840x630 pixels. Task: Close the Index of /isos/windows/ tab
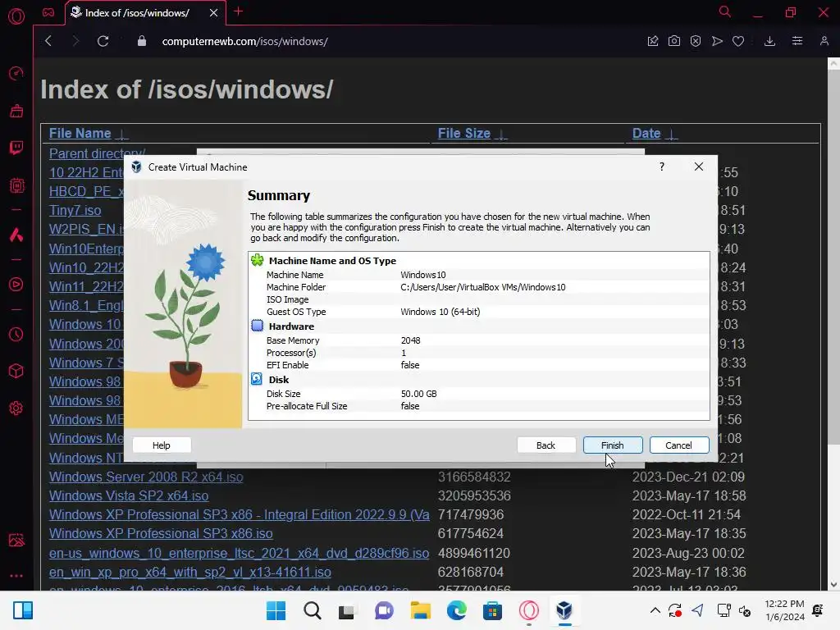(x=213, y=13)
